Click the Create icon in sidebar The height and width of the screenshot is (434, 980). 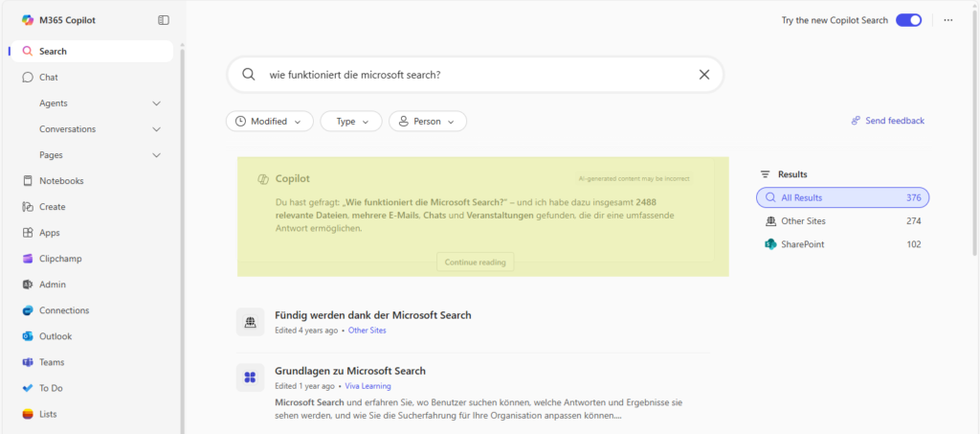(x=28, y=207)
